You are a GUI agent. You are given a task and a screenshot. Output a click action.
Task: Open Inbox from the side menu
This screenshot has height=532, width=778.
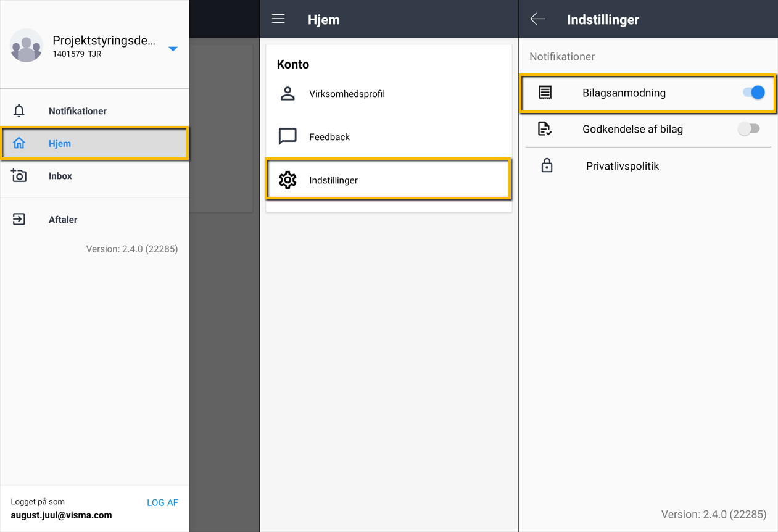coord(60,176)
